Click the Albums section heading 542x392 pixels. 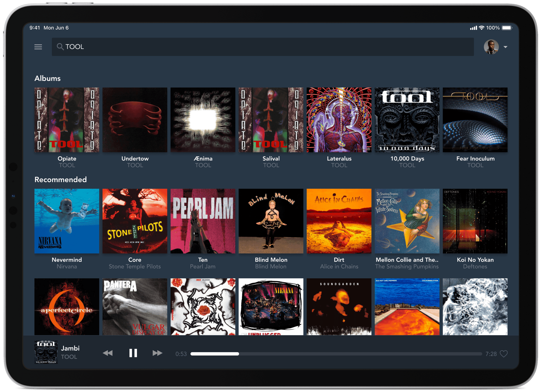pos(48,79)
